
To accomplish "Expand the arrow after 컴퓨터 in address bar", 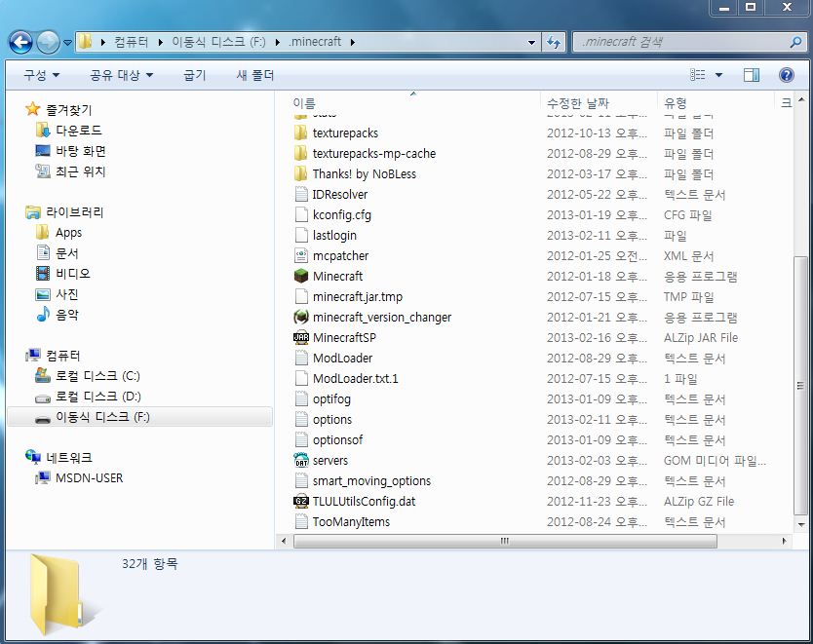I will 161,42.
